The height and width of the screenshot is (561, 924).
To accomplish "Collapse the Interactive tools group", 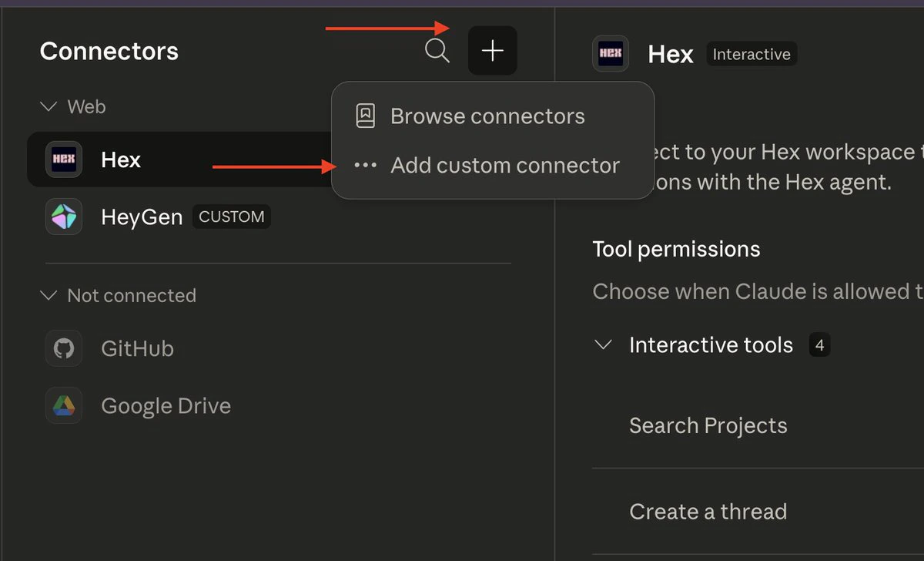I will pos(604,345).
